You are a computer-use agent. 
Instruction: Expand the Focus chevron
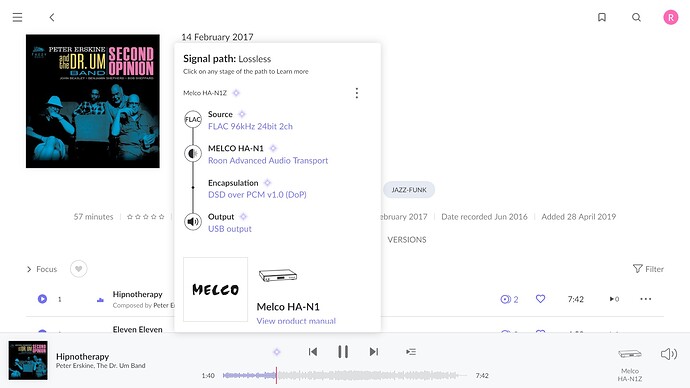(29, 269)
